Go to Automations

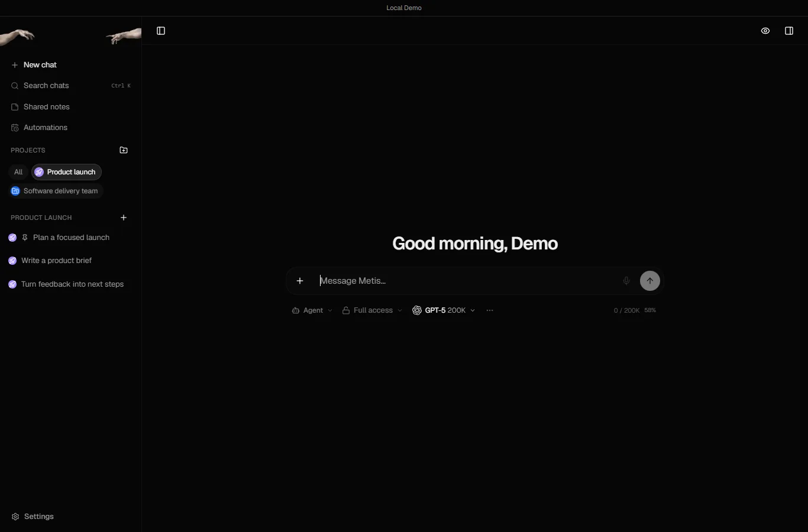tap(70, 128)
